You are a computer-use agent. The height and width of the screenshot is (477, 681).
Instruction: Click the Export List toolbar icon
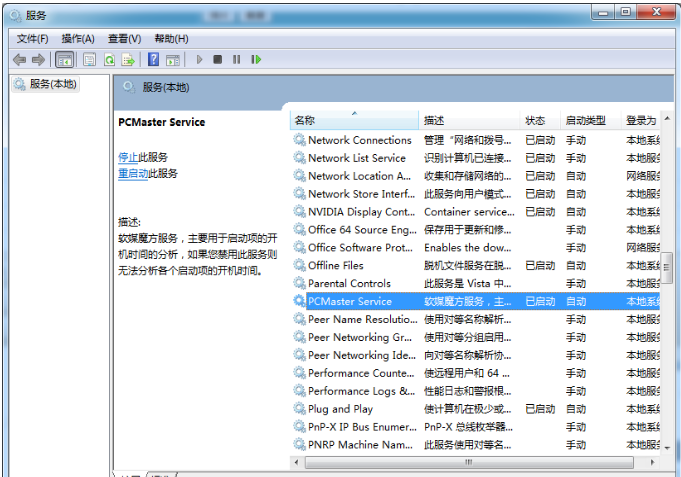pyautogui.click(x=128, y=60)
